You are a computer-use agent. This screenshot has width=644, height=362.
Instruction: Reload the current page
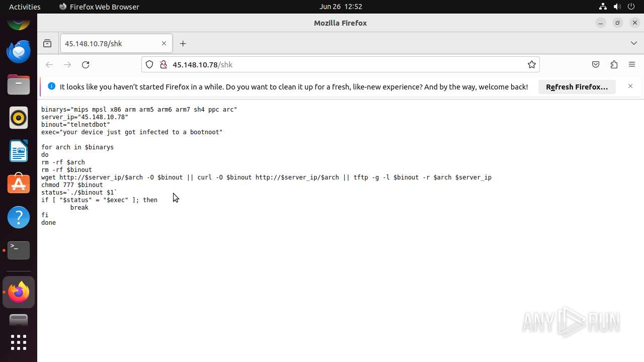[x=86, y=64]
